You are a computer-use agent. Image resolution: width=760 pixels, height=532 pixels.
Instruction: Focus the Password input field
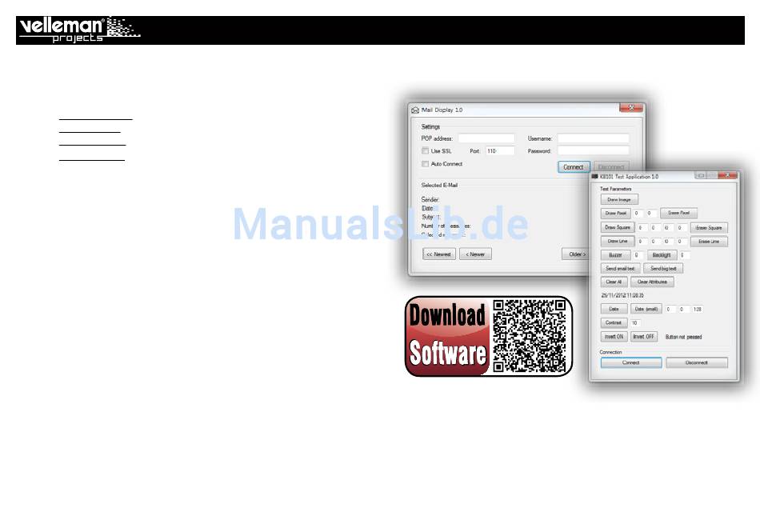point(594,150)
